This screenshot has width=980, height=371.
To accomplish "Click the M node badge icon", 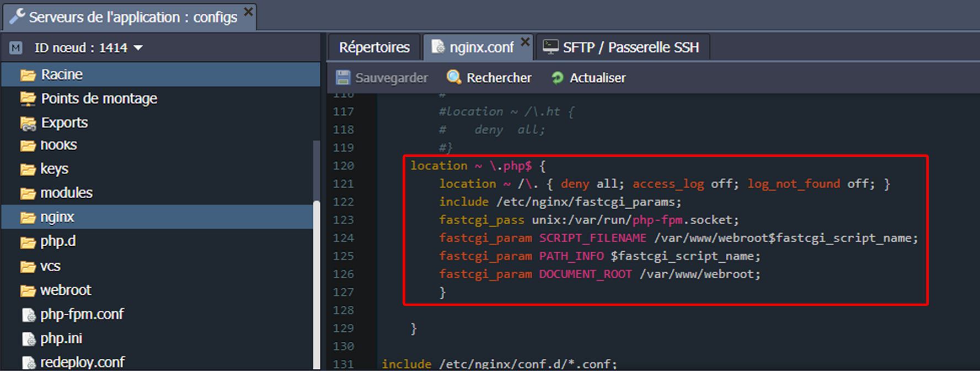I will click(16, 48).
